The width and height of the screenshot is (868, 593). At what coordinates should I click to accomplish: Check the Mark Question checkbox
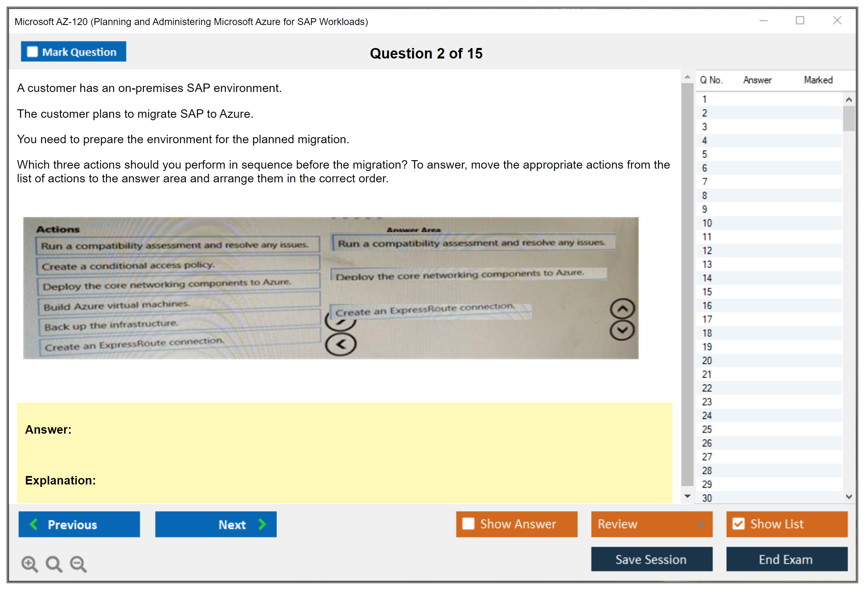point(33,52)
